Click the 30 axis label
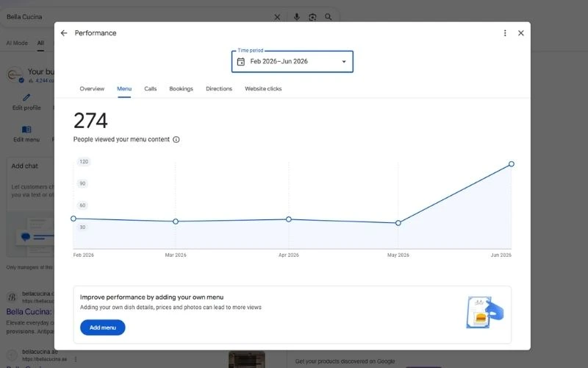This screenshot has width=588, height=368. point(82,227)
